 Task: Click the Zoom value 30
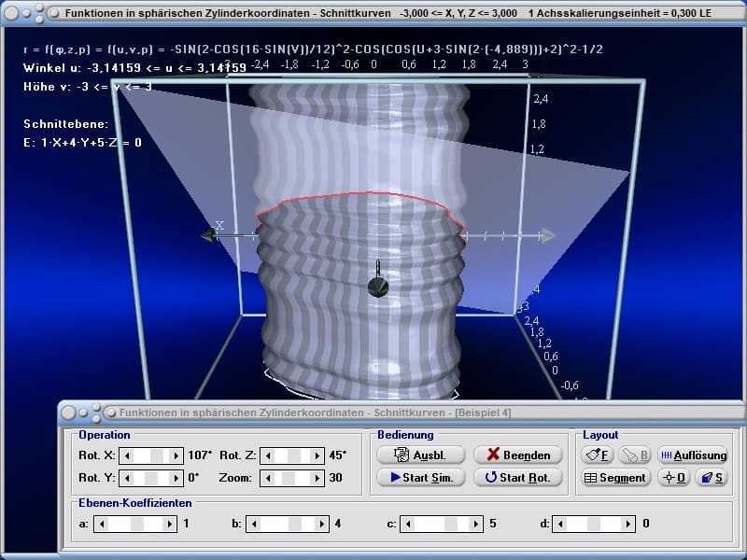coord(335,478)
